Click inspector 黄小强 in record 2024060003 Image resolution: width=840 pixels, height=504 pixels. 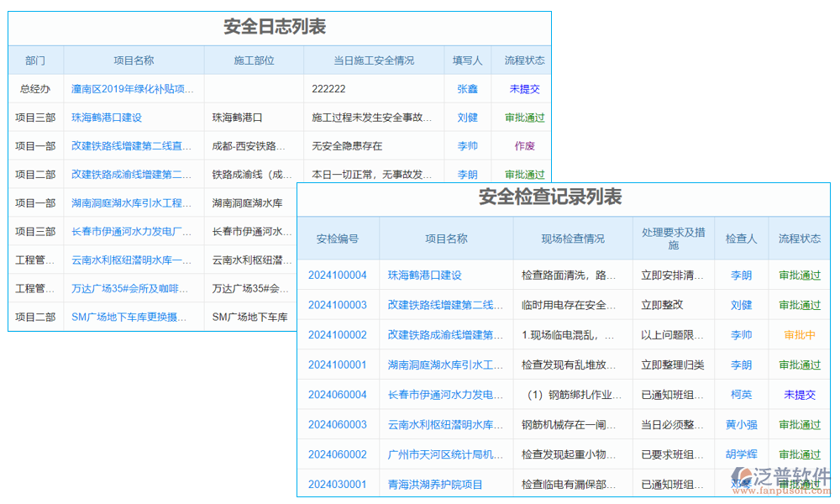(x=740, y=424)
